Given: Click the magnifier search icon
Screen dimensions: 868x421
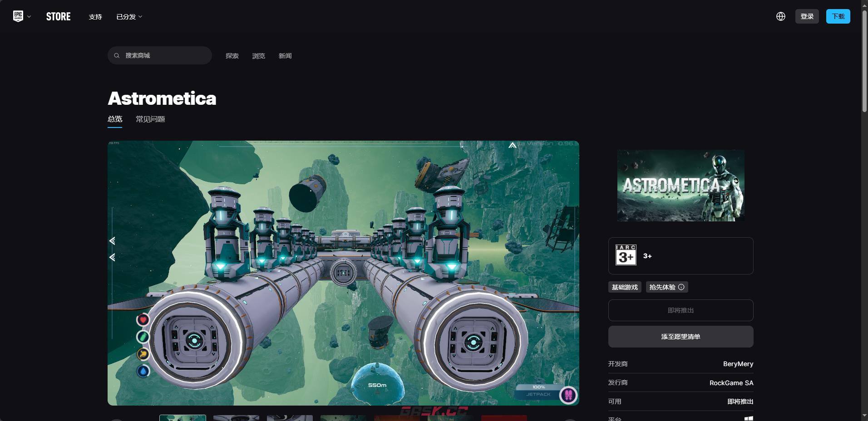Looking at the screenshot, I should click(x=117, y=55).
